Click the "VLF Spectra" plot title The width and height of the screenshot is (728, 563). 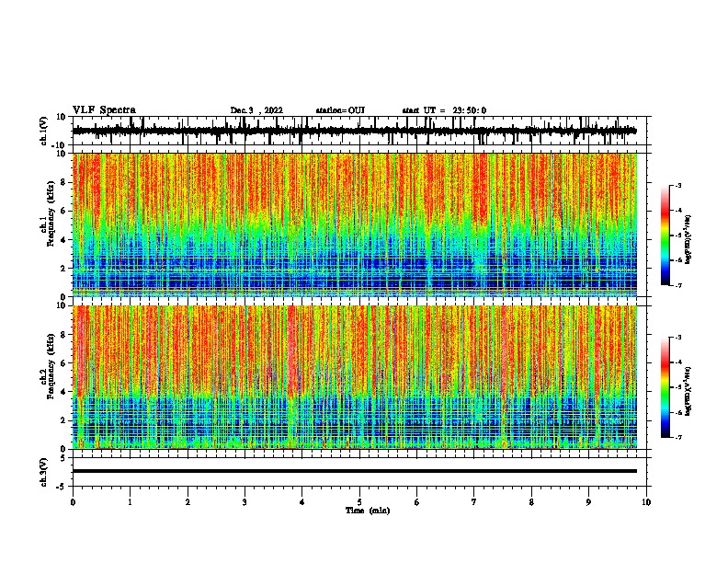pos(104,109)
